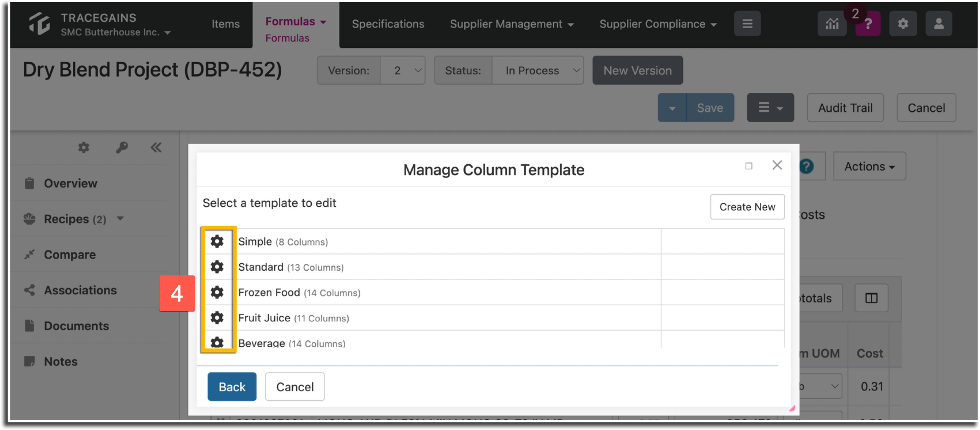This screenshot has width=980, height=430.
Task: Open the Specifications menu item
Action: (388, 24)
